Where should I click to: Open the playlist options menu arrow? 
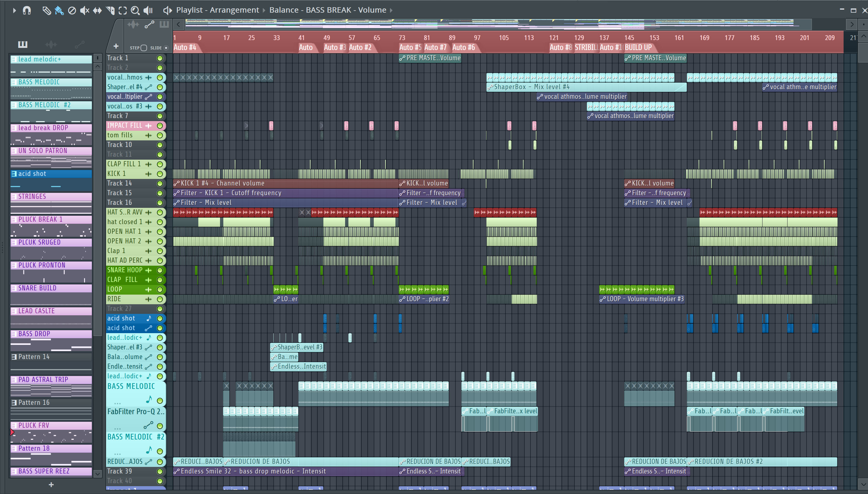(x=14, y=11)
